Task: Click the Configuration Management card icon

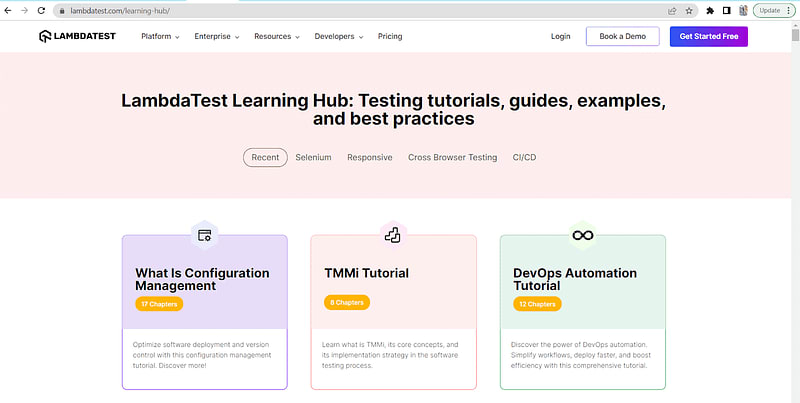Action: tap(205, 235)
